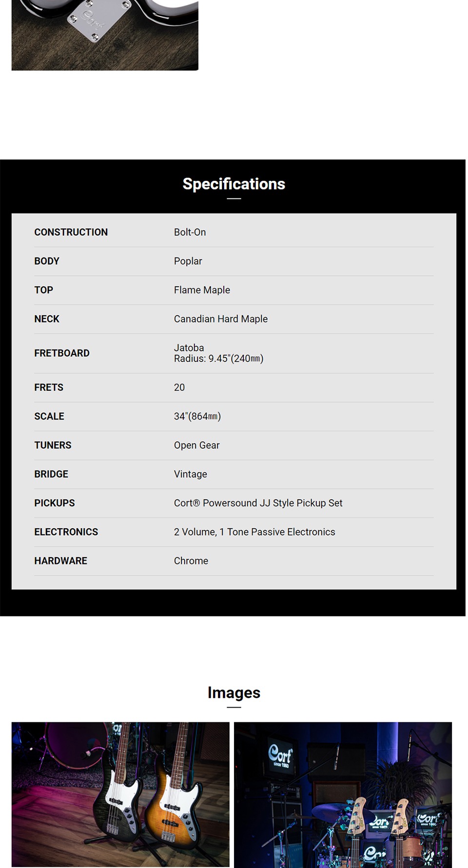Select the Chrome hardware value

point(191,561)
